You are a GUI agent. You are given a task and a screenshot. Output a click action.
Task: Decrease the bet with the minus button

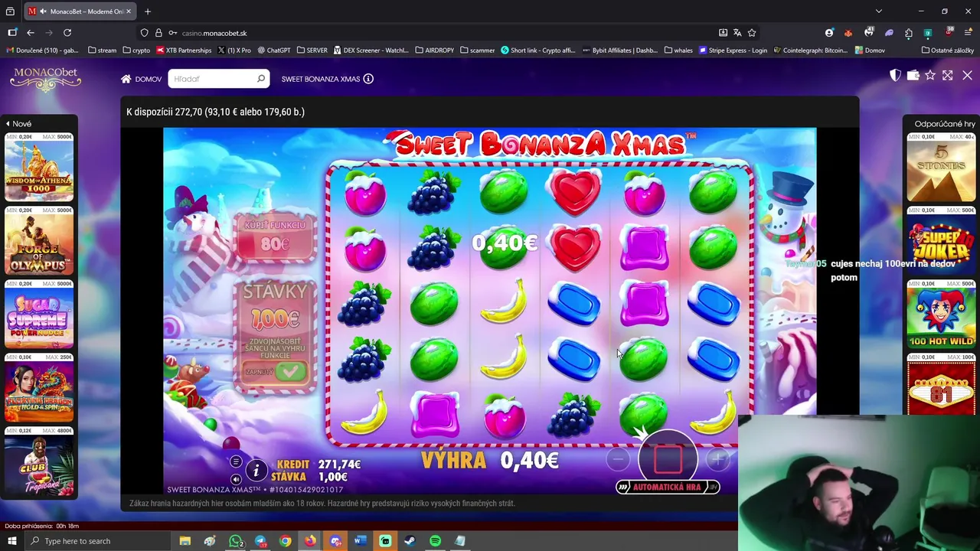(x=618, y=459)
